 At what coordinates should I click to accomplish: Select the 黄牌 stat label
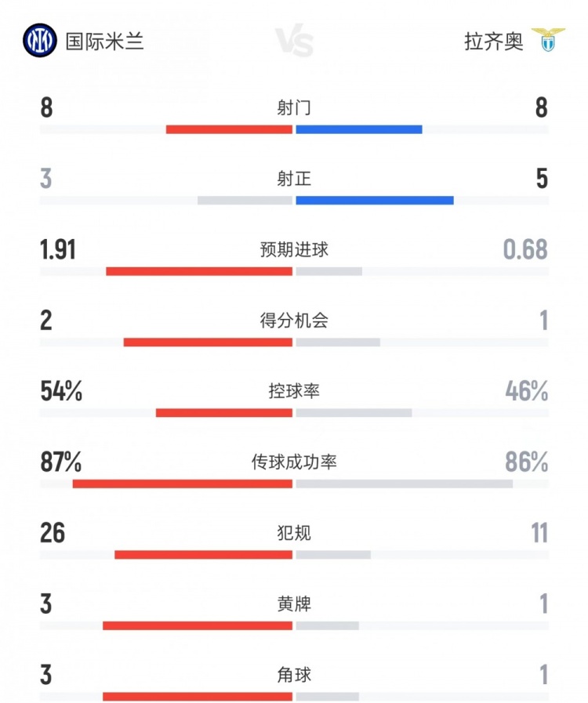294,604
